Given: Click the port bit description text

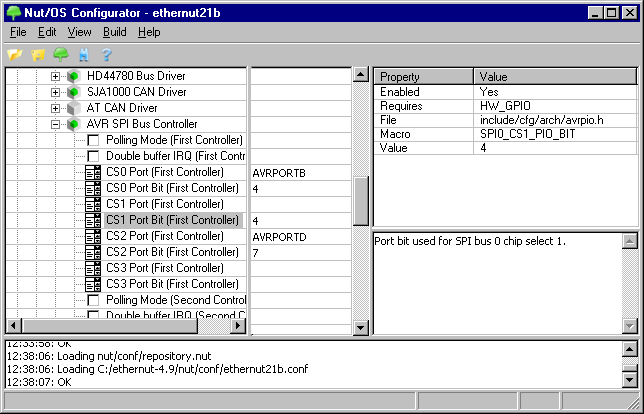Looking at the screenshot, I should (470, 241).
